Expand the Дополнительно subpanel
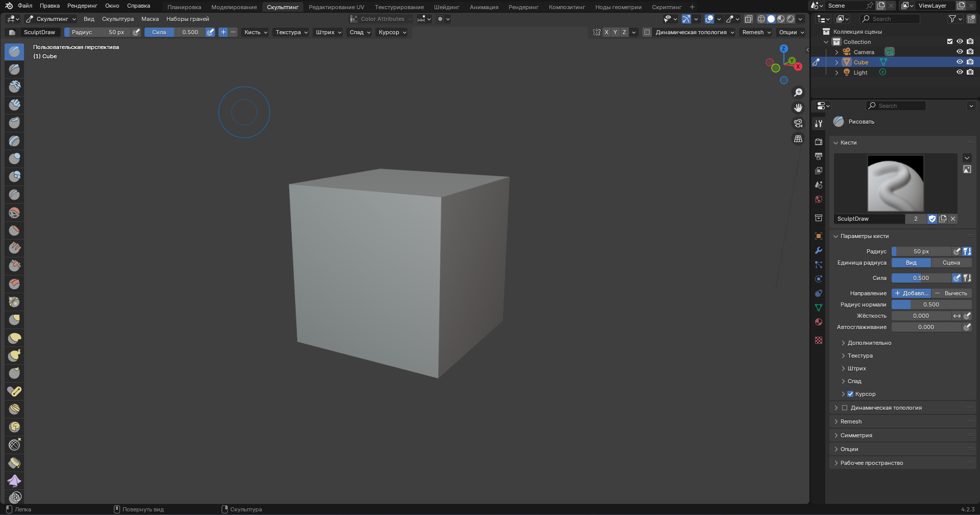This screenshot has height=515, width=980. pos(869,343)
